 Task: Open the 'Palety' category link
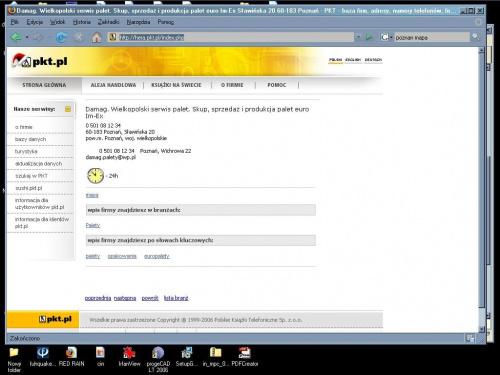93,225
